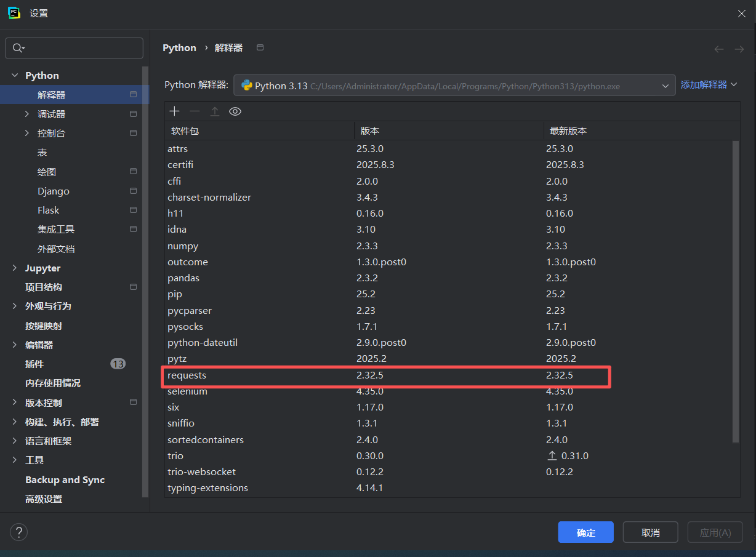Click the 确定 button
The height and width of the screenshot is (557, 756).
point(586,532)
